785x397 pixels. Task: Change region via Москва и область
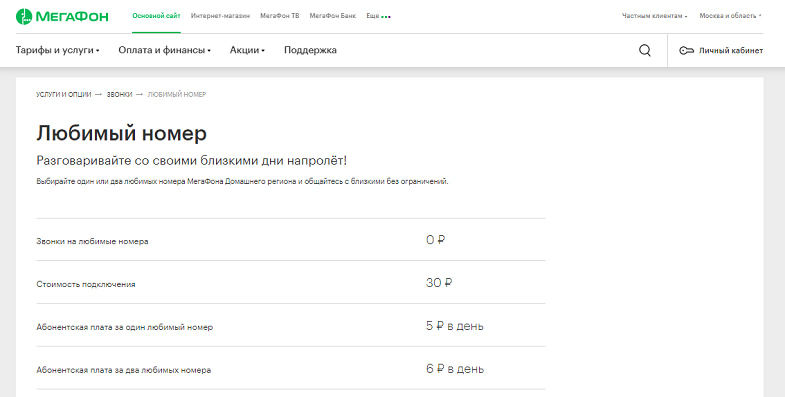click(x=730, y=16)
